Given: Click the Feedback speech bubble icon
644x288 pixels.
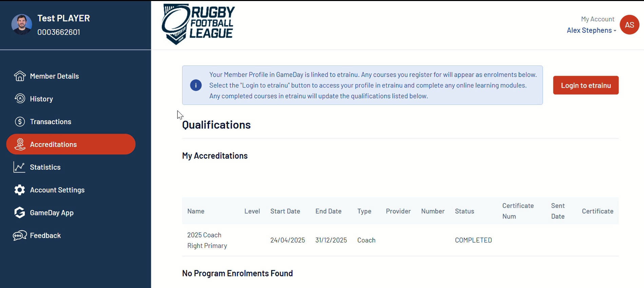Looking at the screenshot, I should point(20,235).
